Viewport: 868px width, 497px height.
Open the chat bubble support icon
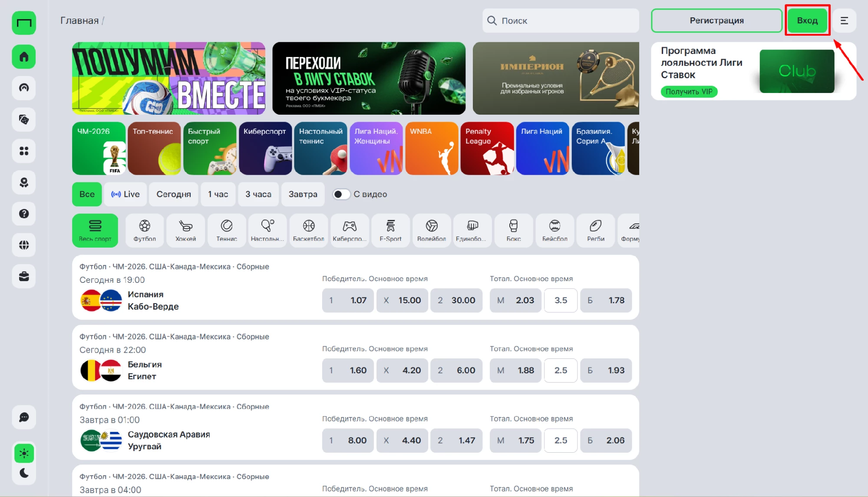click(x=24, y=417)
